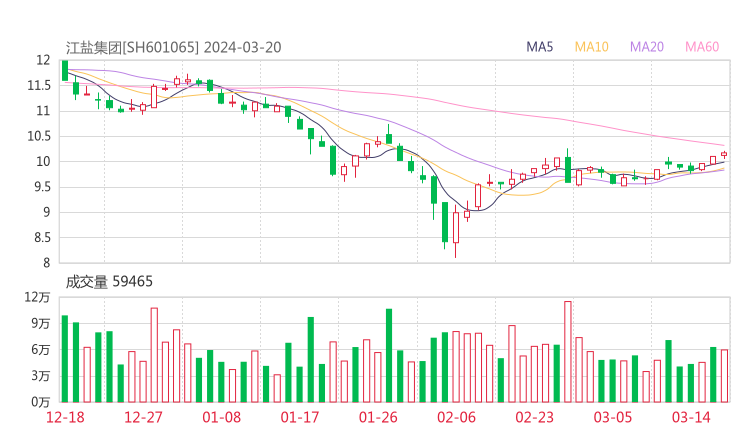
Task: Click the 12-18 date axis label
Action: pyautogui.click(x=65, y=417)
